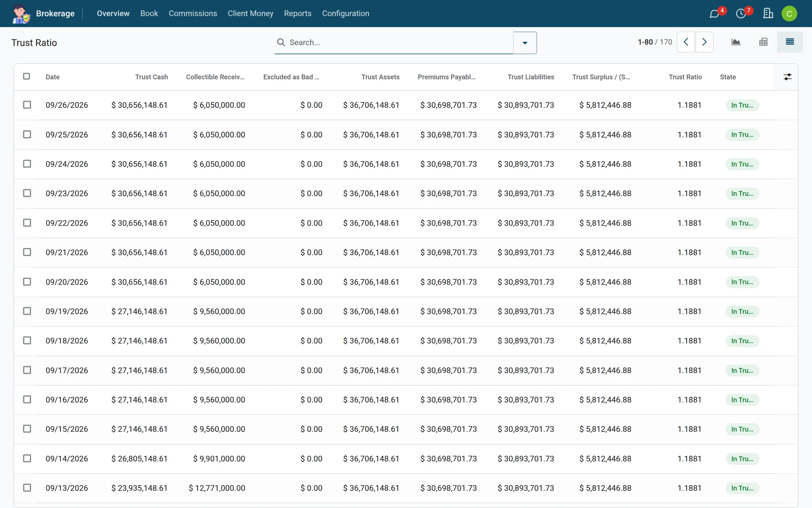Sort by State column header

(728, 77)
